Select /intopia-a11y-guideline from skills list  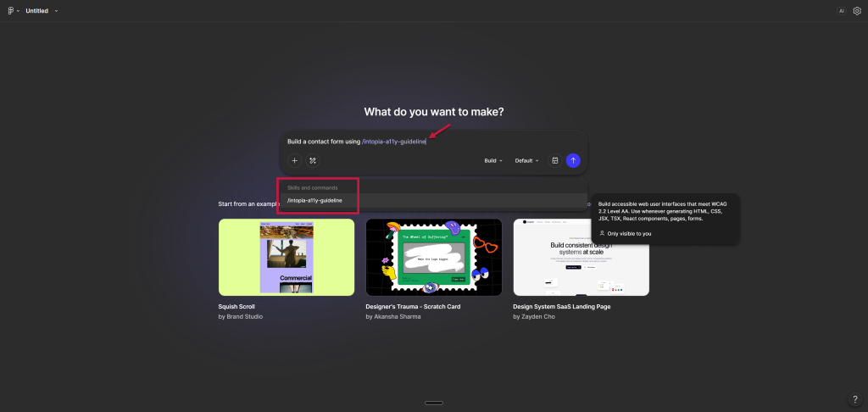(433, 200)
